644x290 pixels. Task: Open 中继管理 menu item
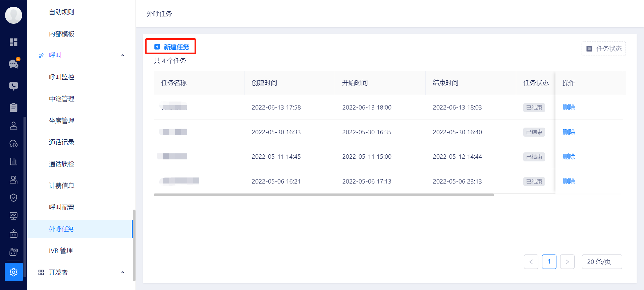pos(62,99)
